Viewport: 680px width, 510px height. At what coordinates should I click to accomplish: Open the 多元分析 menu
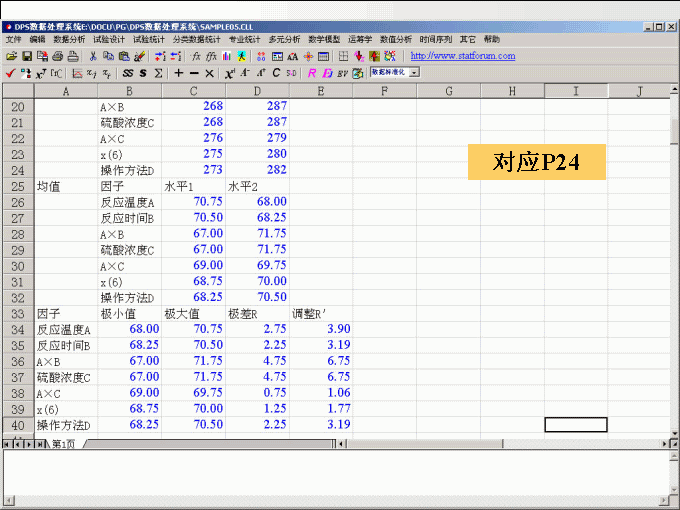point(284,39)
